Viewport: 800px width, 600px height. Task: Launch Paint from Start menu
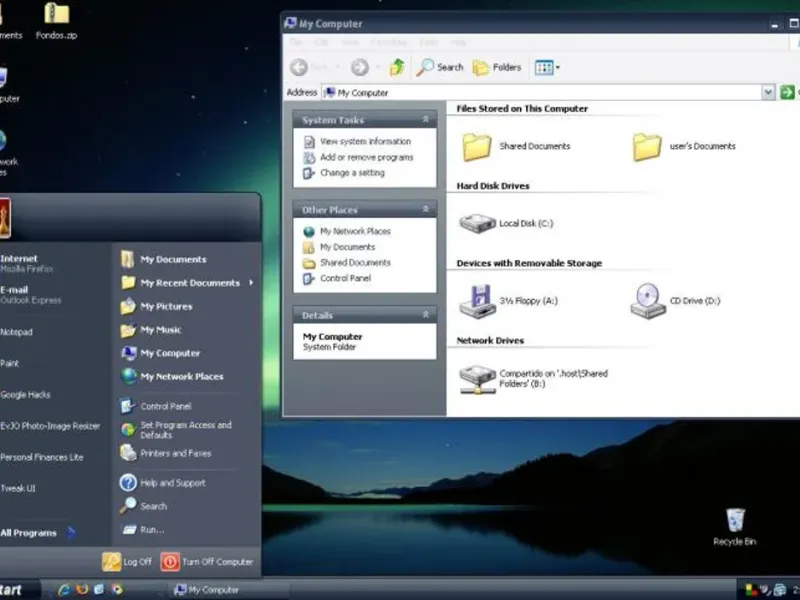coord(10,363)
